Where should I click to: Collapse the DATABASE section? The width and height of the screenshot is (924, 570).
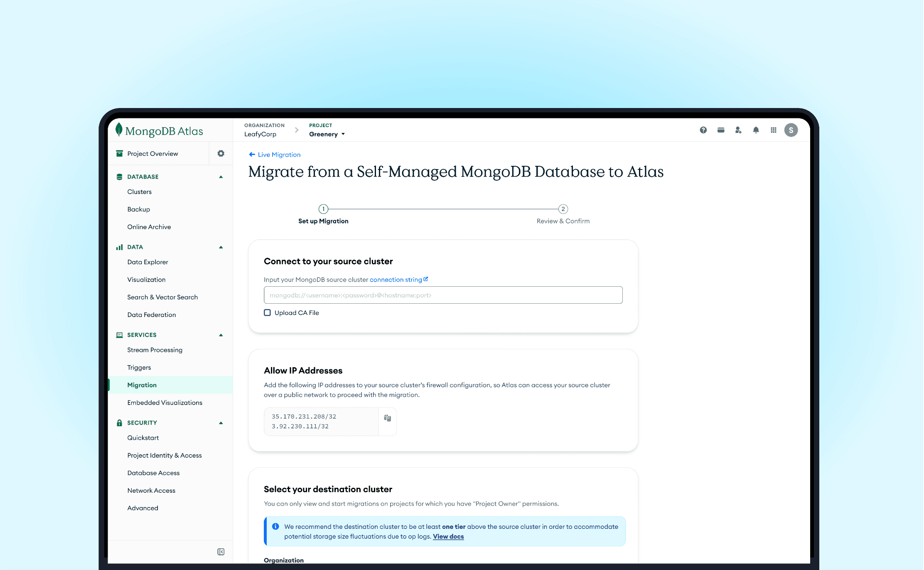(221, 177)
